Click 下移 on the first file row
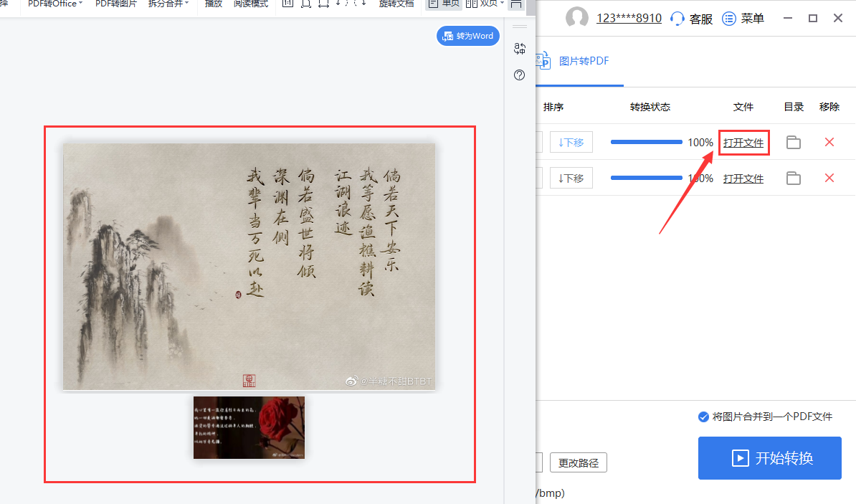This screenshot has width=856, height=504. tap(571, 143)
